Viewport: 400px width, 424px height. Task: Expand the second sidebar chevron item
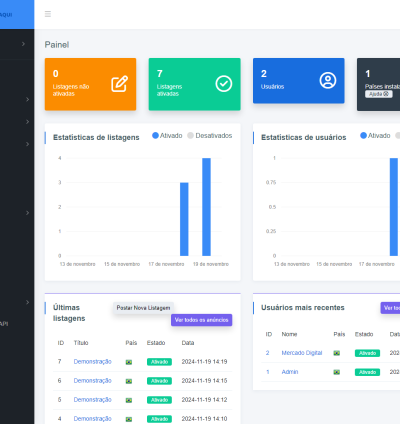click(x=27, y=99)
